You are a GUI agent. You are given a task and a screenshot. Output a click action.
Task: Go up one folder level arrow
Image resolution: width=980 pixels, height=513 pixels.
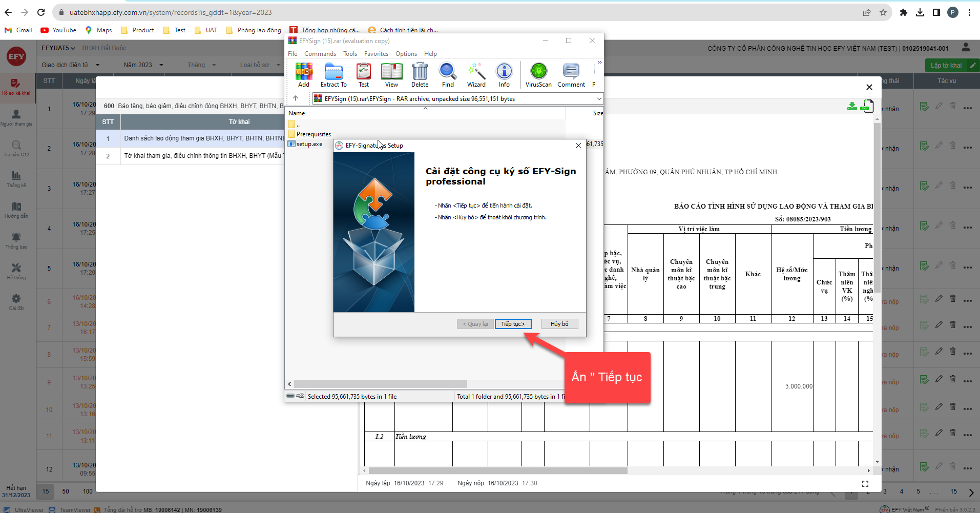pyautogui.click(x=296, y=98)
